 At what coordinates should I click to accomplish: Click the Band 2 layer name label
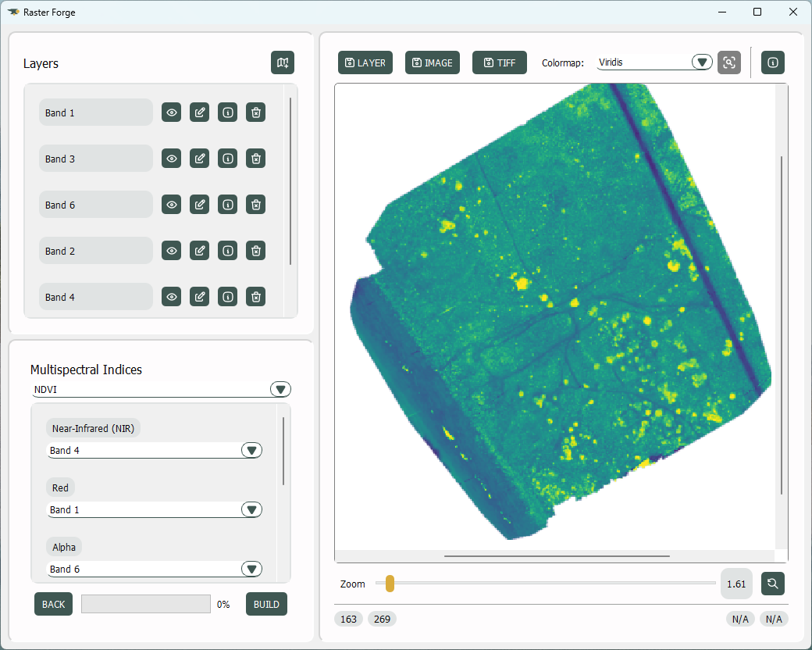point(96,251)
